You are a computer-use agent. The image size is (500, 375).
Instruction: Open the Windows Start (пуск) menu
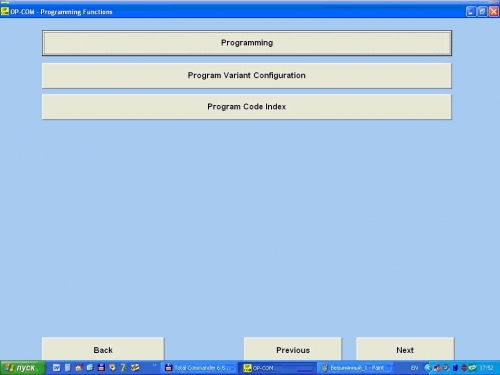tap(22, 368)
